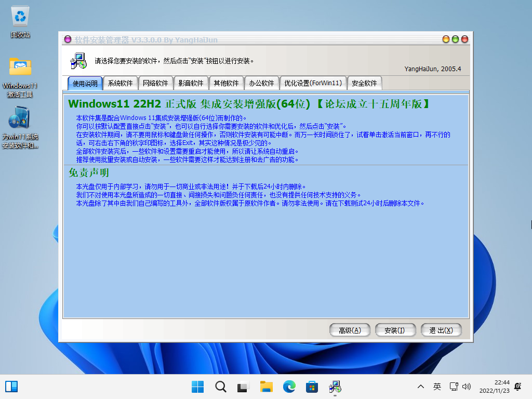Open the Widgets panel icon
The width and height of the screenshot is (532, 399).
[11, 387]
